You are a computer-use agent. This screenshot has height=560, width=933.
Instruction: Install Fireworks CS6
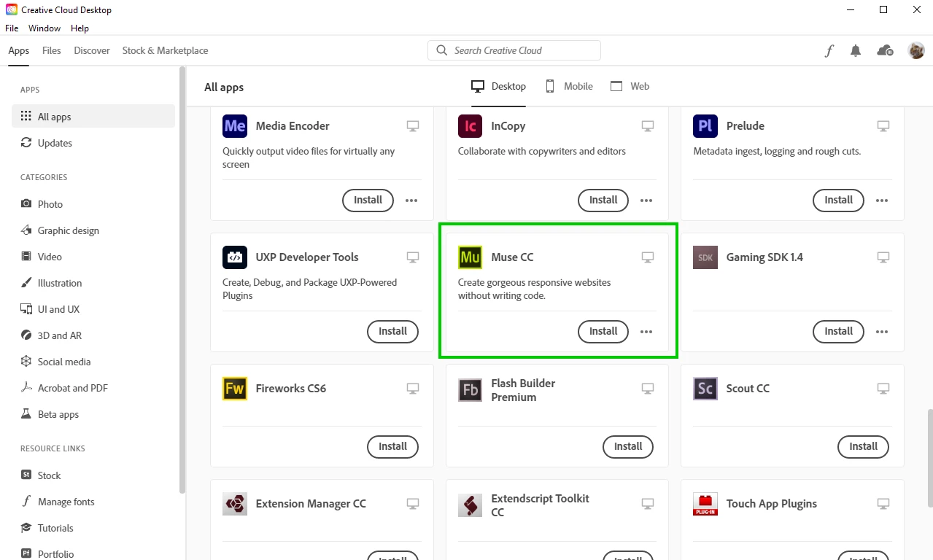coord(392,447)
